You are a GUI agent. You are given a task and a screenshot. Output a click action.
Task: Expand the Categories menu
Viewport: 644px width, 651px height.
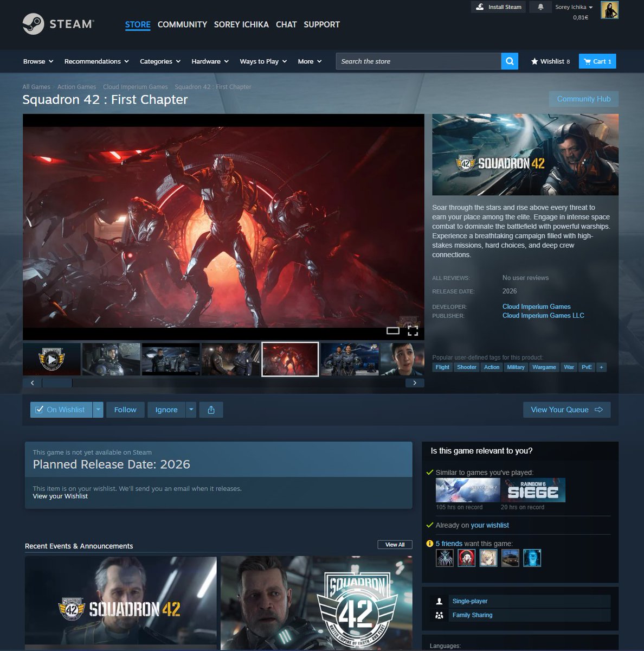click(x=160, y=61)
